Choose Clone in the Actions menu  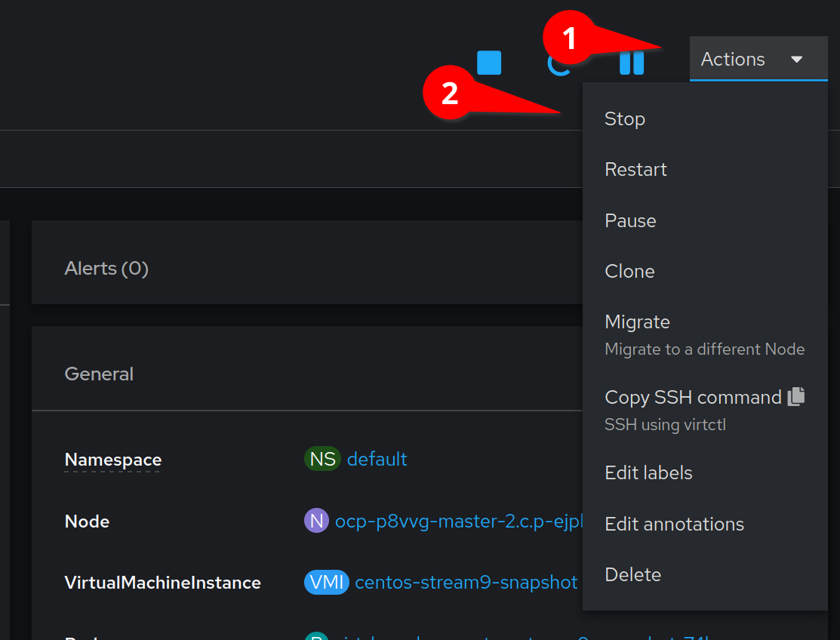click(629, 271)
